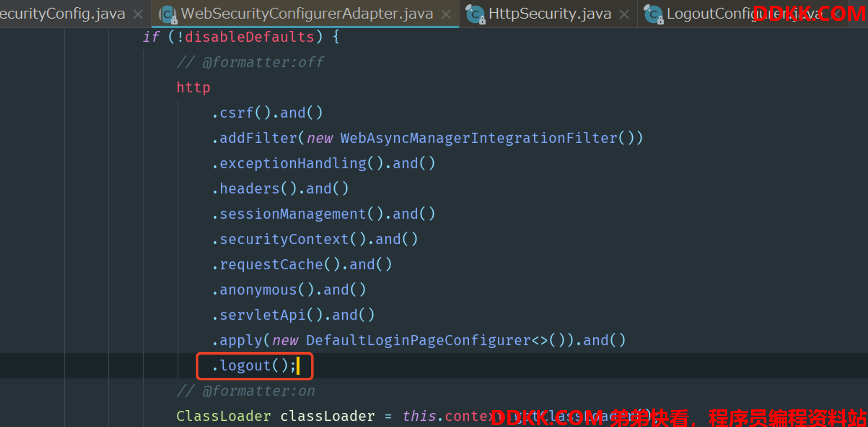Close the WebSecurityConfigurerAdapter.java tab
Viewport: 868px width, 427px height.
446,14
